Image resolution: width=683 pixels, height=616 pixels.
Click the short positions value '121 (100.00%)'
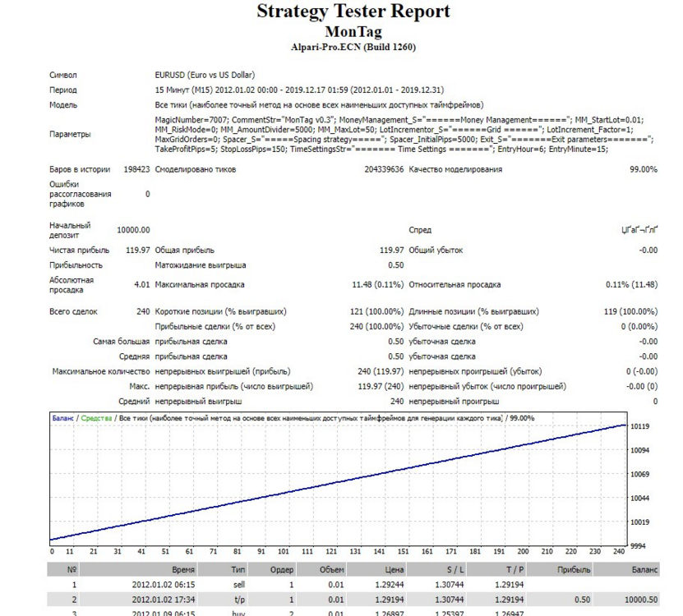[376, 312]
